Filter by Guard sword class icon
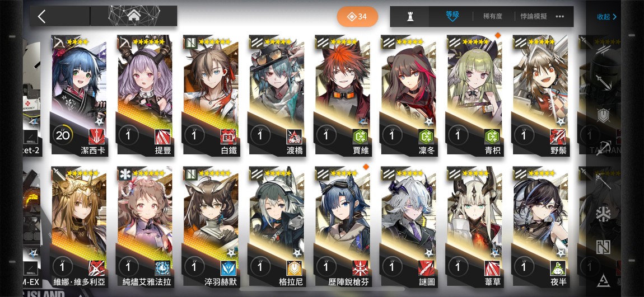 tap(603, 83)
